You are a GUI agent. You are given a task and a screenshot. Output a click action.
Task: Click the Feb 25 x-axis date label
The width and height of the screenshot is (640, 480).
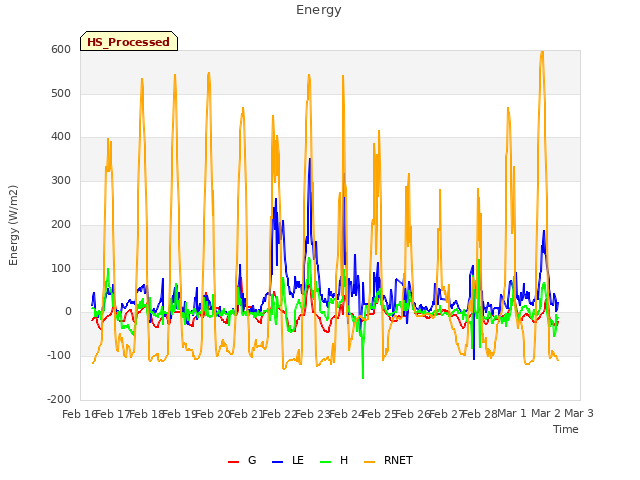coord(379,414)
